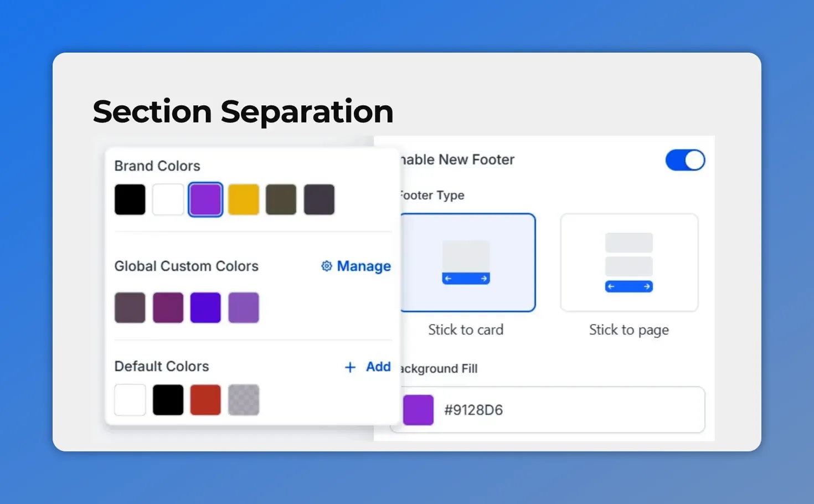This screenshot has width=814, height=504.
Task: Click the plus icon next to Add
Action: coord(350,367)
